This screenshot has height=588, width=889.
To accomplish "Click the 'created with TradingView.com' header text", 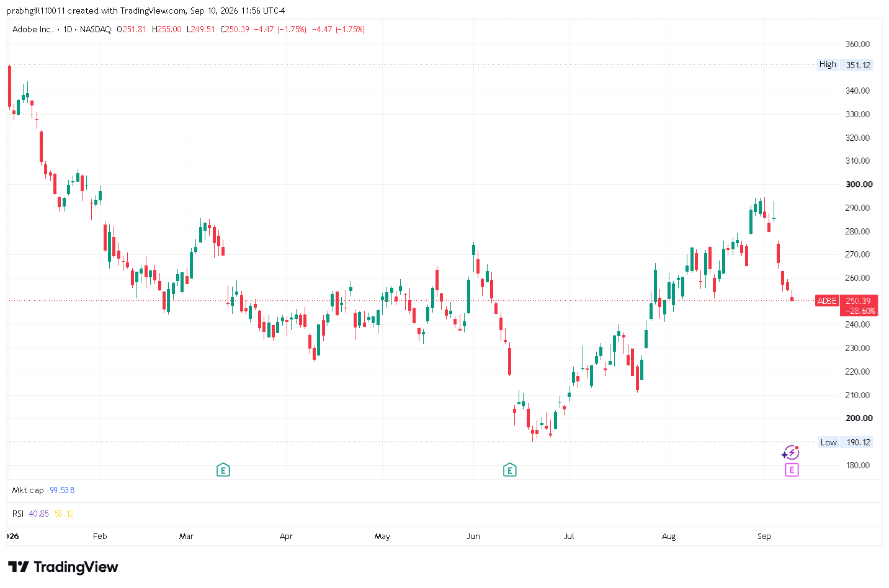I will coord(127,11).
